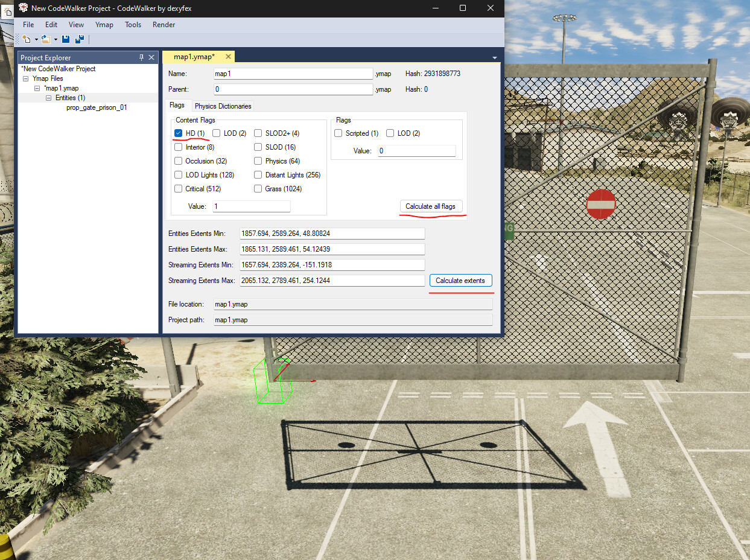Pin the Project Explorer panel
Image resolution: width=750 pixels, height=560 pixels.
142,57
